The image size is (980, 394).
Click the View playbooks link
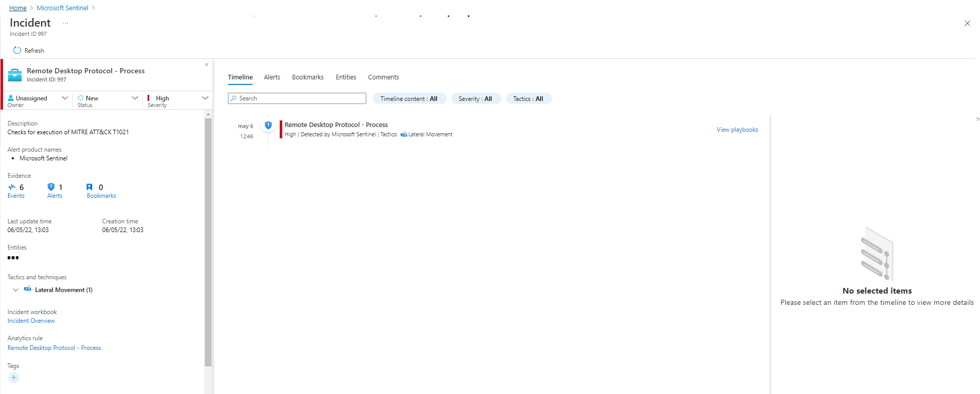pos(737,130)
